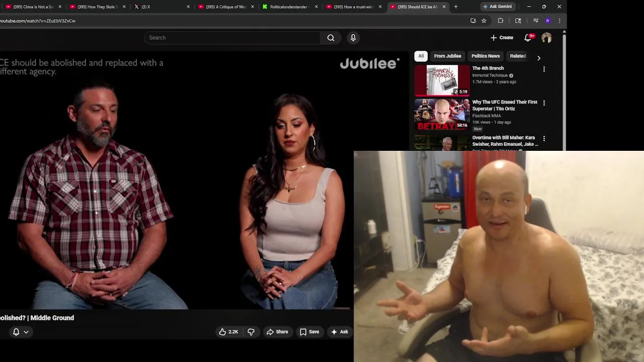Select the Politics News chip
The width and height of the screenshot is (644, 362).
(x=486, y=56)
